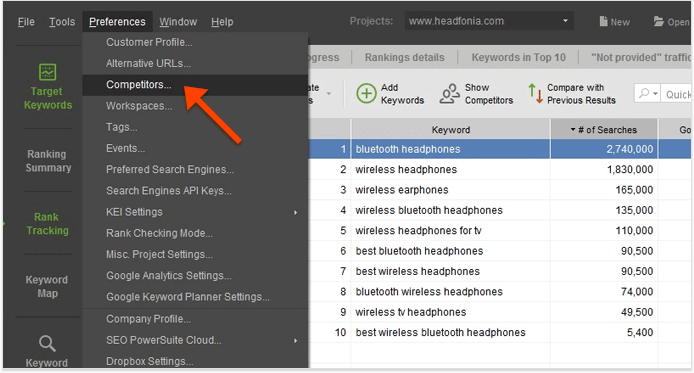
Task: Sort by the # of Searches column header
Action: 604,130
